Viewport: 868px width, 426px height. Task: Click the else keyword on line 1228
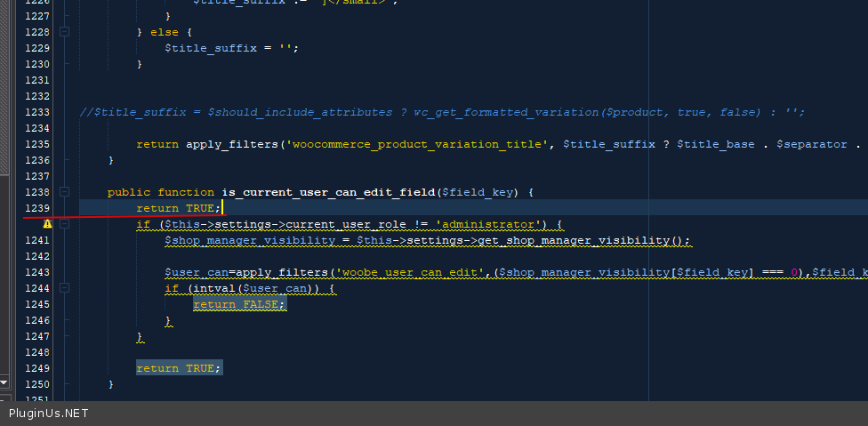[x=164, y=32]
